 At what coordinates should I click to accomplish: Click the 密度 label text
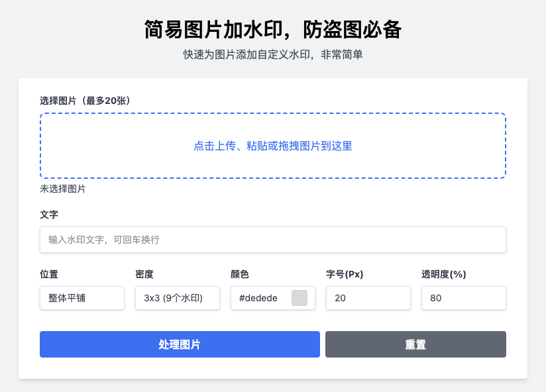(x=144, y=274)
